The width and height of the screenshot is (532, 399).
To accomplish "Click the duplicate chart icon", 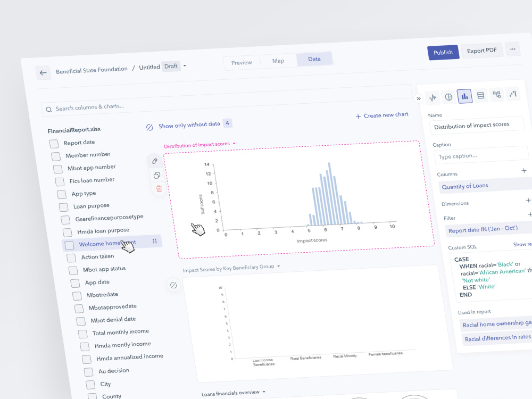I will [157, 176].
